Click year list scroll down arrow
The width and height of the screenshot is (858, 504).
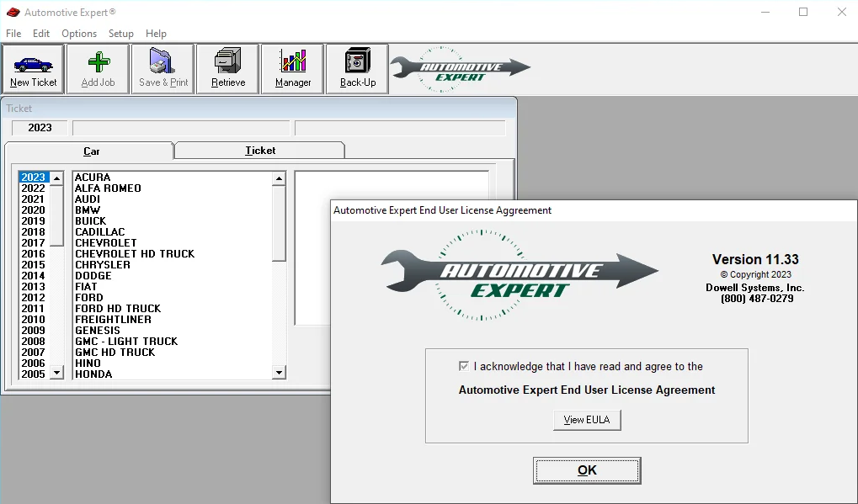coord(57,373)
